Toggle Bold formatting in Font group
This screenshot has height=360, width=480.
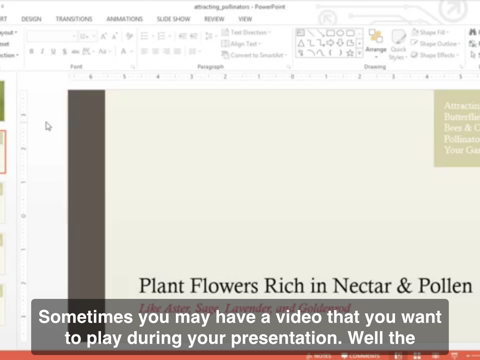31,51
